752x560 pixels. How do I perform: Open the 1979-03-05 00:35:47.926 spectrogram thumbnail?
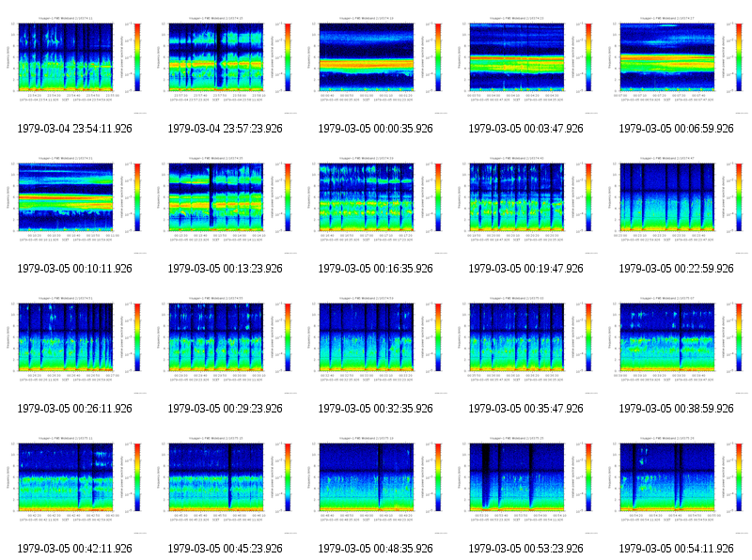point(526,343)
